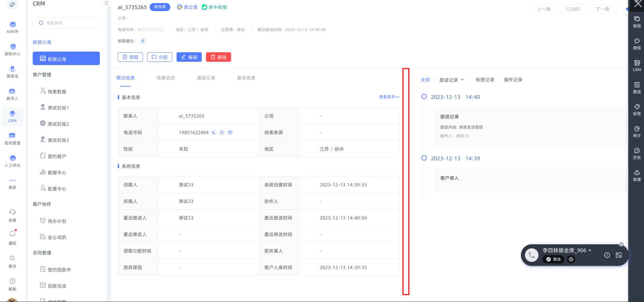Viewport: 644px width, 302px height.
Task: Click the gear settings icon in the call widget
Action: (571, 259)
